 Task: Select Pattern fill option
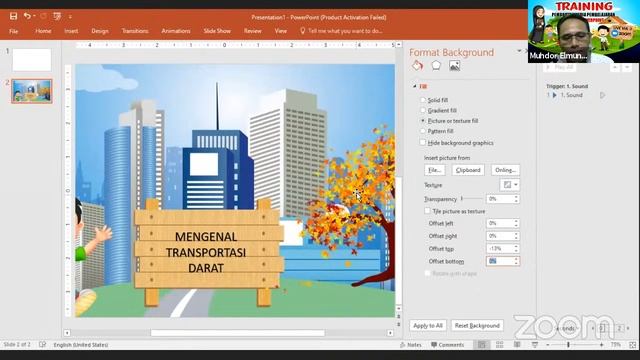[437, 131]
